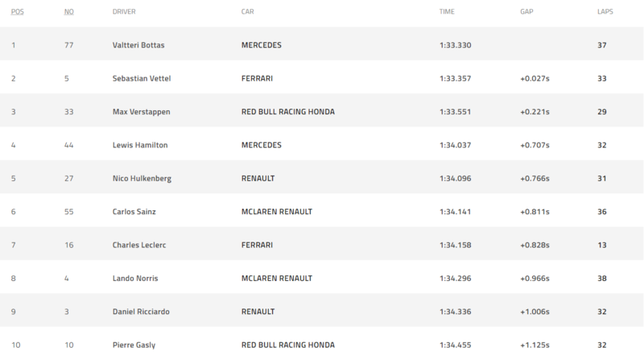This screenshot has height=360, width=644.
Task: Select Daniel Ricciardo driver entry
Action: click(141, 312)
